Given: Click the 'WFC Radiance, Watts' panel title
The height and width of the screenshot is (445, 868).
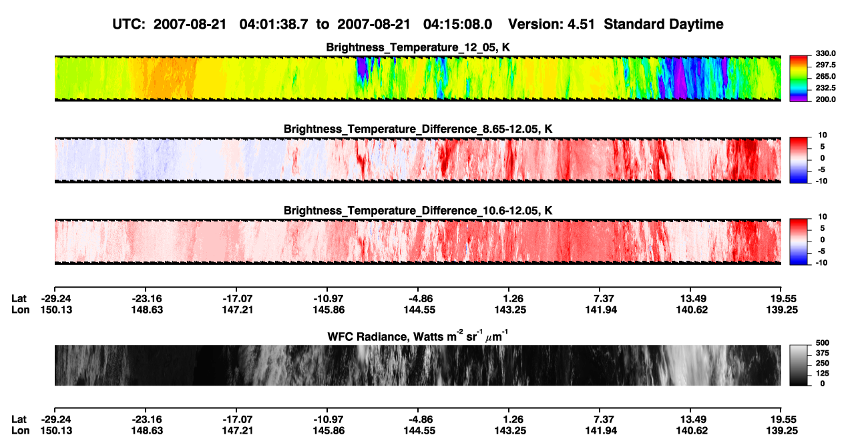Looking at the screenshot, I should [418, 336].
